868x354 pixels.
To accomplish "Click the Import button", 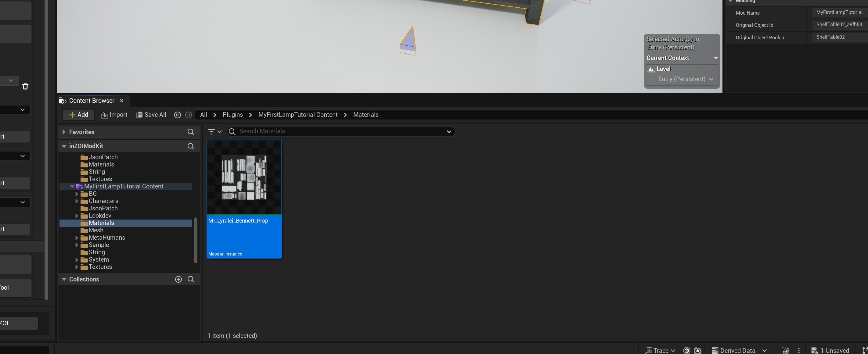I will point(114,115).
